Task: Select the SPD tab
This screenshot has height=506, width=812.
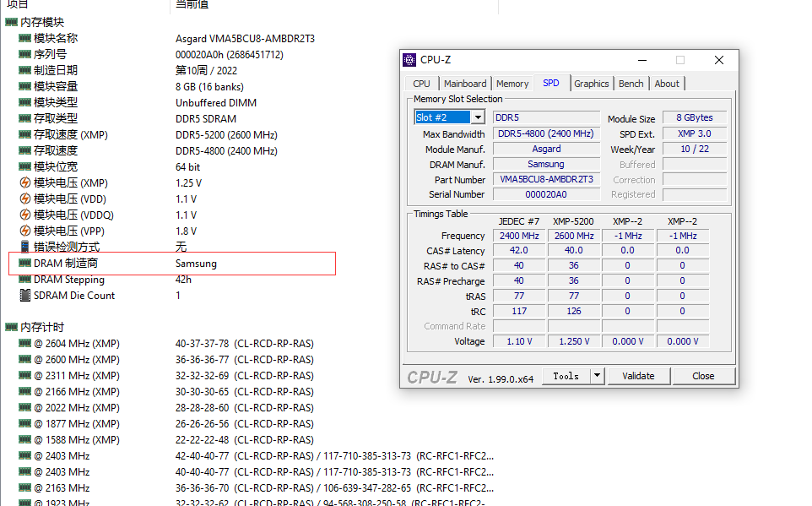Action: pos(551,83)
